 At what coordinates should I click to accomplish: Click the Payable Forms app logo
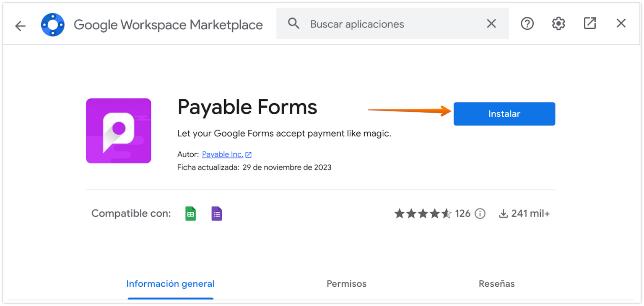[118, 130]
